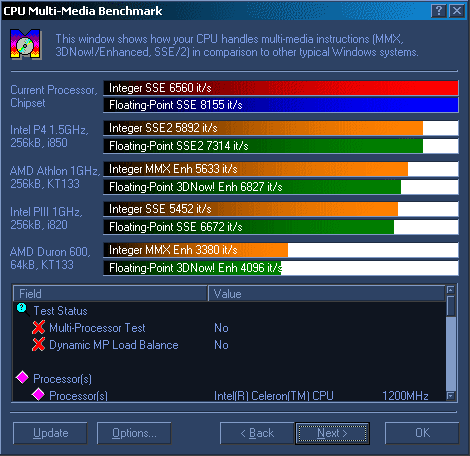The image size is (470, 456).
Task: Click pink diamond beside the Celeron Processor(s) entry
Action: [x=38, y=394]
